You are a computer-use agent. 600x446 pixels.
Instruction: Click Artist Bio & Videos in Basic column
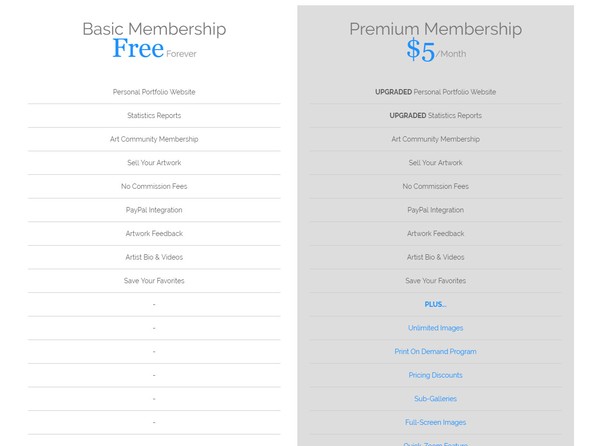tap(154, 257)
